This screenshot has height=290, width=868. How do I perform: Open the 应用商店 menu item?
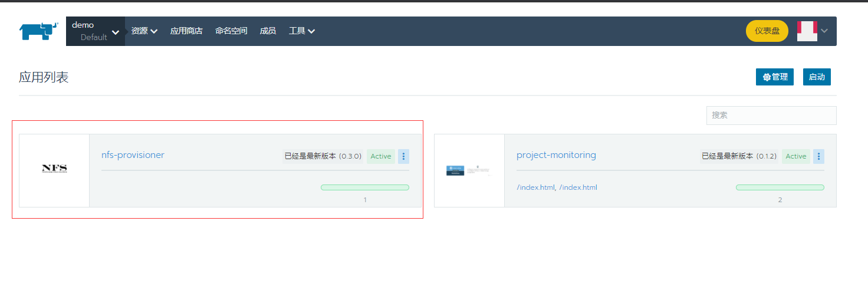point(186,31)
